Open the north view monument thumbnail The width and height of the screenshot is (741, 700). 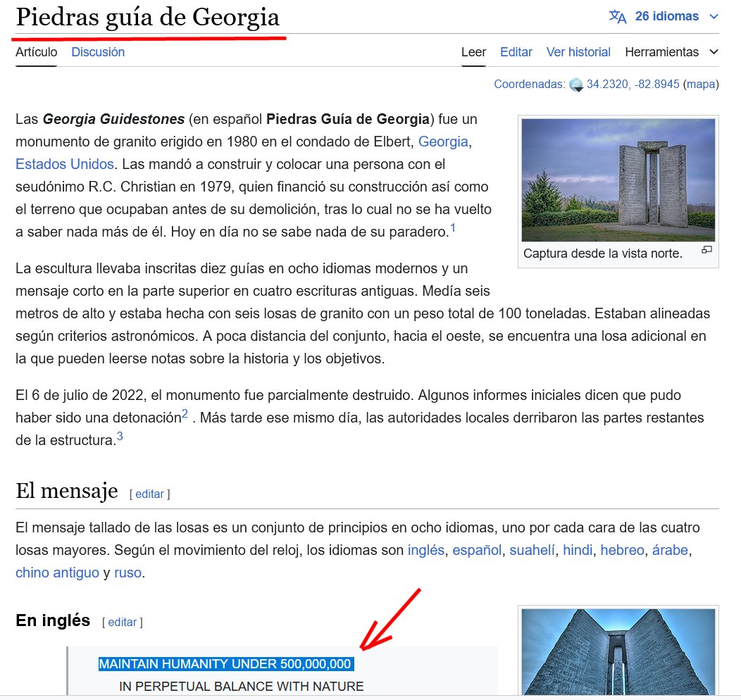point(618,180)
